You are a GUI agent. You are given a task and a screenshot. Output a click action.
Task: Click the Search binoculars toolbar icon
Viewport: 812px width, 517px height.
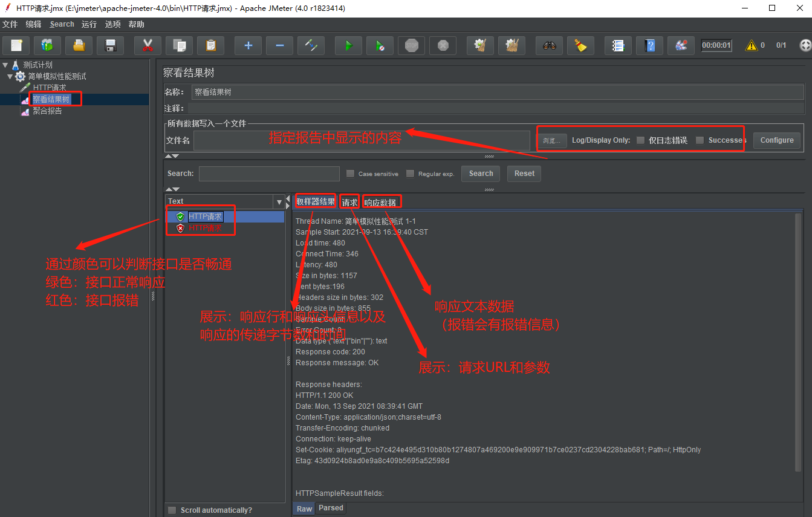point(549,45)
